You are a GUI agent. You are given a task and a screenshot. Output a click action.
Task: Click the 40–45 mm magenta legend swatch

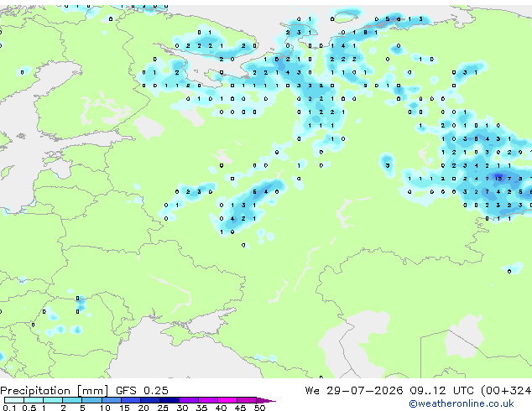[x=227, y=400]
